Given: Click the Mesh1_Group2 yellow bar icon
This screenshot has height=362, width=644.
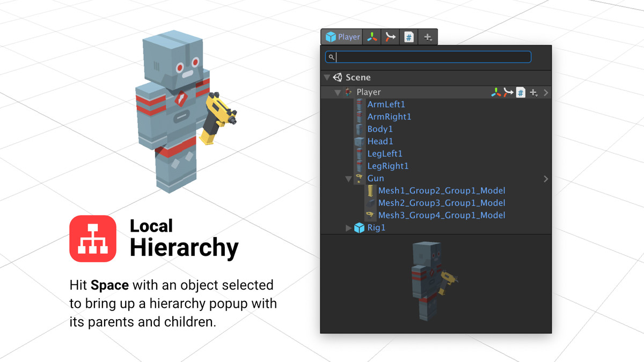Looking at the screenshot, I should 370,191.
